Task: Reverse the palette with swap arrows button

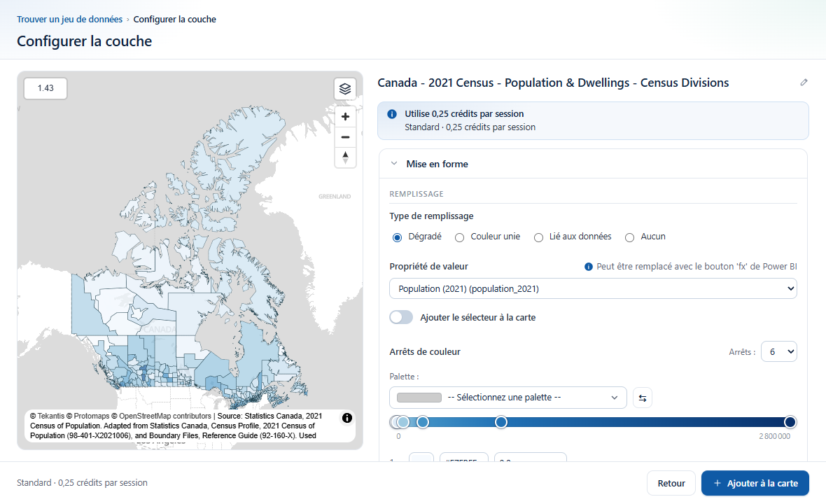Action: pos(643,398)
